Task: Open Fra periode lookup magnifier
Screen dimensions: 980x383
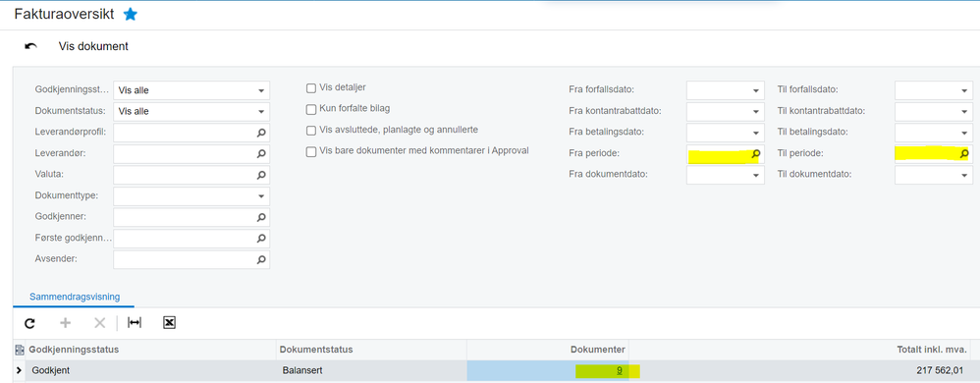Action: point(756,154)
